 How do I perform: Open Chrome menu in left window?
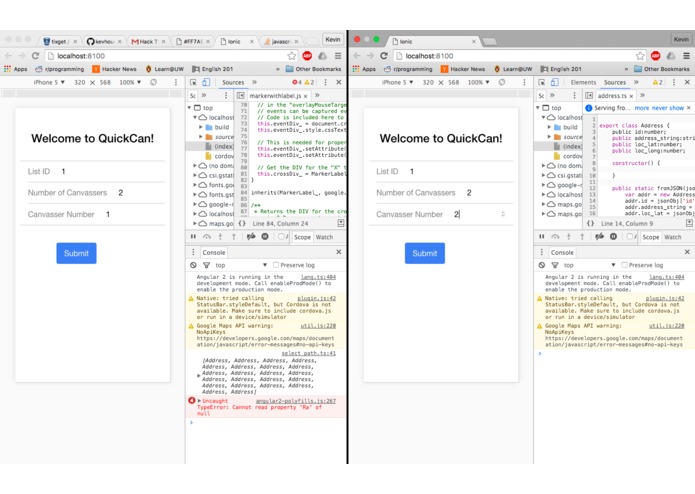point(338,56)
